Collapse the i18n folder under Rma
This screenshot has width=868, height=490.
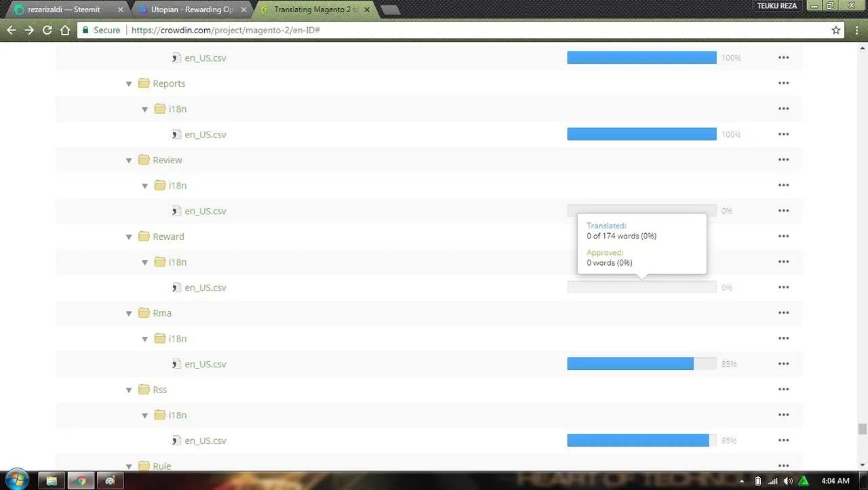[x=145, y=339]
